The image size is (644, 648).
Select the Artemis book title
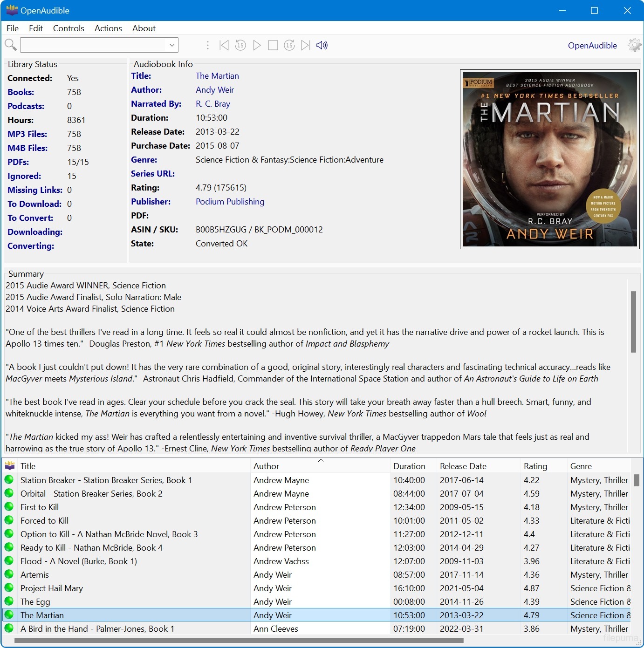pos(34,575)
